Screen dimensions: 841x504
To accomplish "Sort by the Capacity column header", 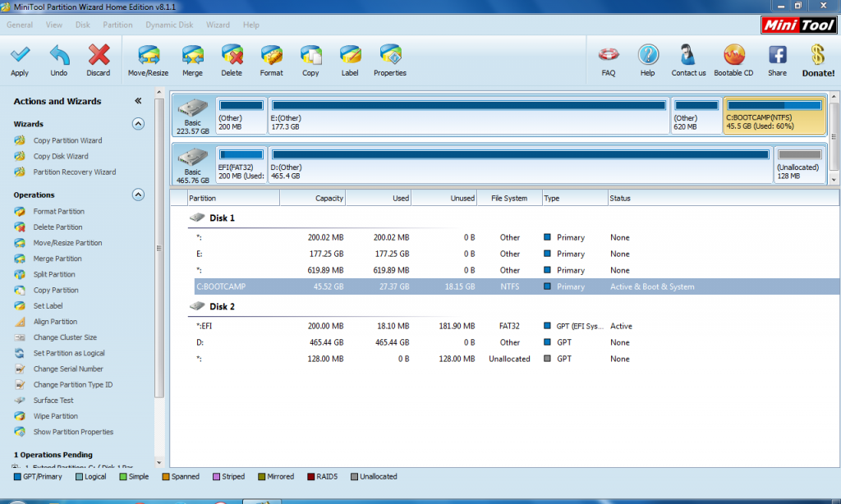I will coord(313,199).
